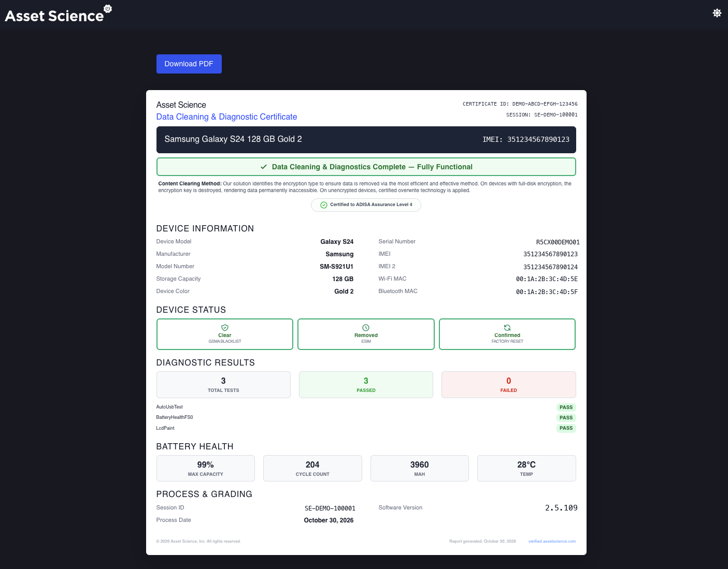Click the Session ID value under Process & Grading
Screen dimensions: 728x569
click(330, 508)
